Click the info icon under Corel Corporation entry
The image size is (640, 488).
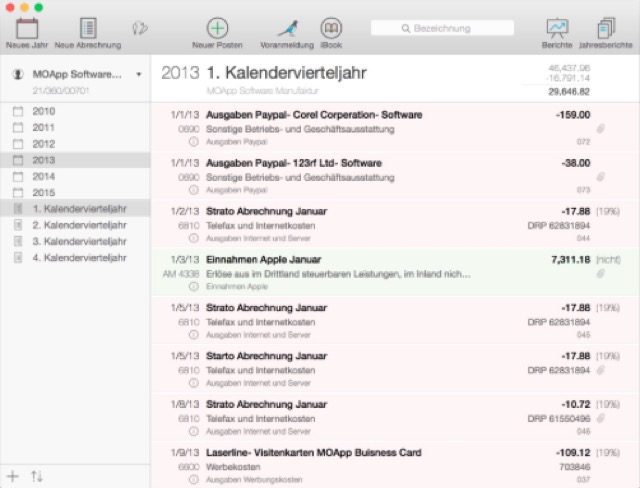coord(193,142)
